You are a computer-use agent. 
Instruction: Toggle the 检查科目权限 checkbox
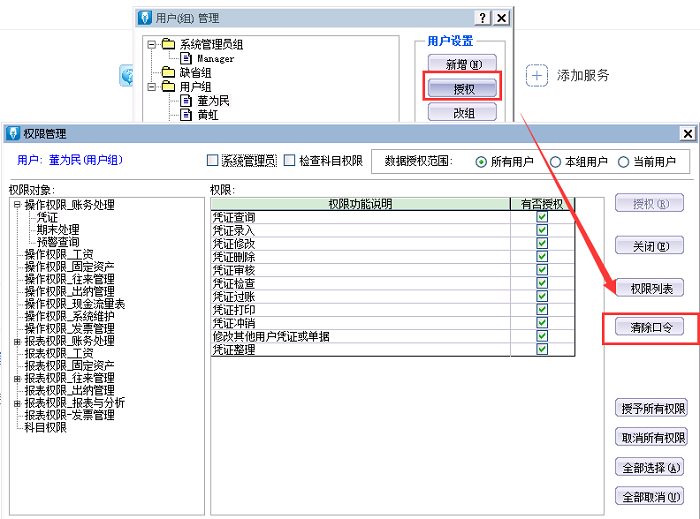[290, 160]
